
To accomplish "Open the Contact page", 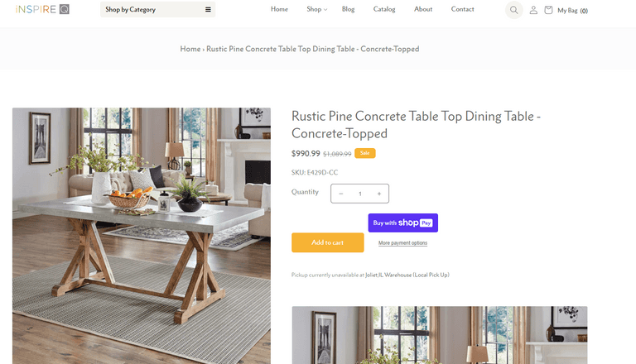I will click(x=462, y=9).
